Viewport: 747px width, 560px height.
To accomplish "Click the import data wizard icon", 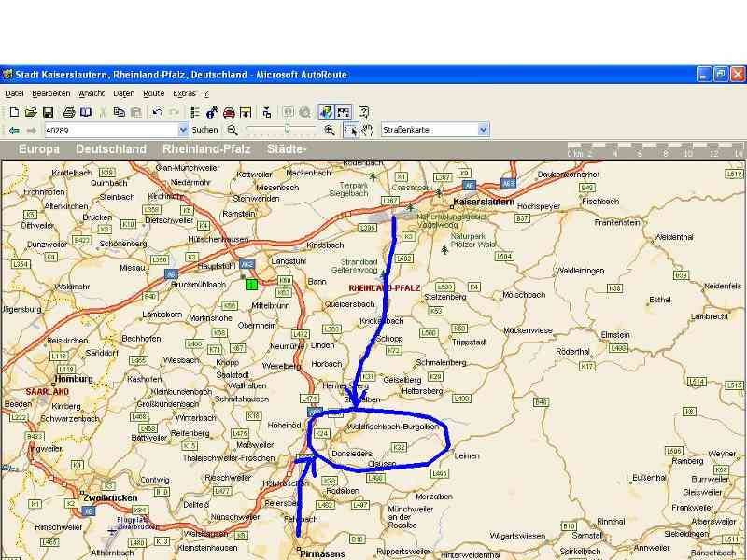I will tap(246, 112).
